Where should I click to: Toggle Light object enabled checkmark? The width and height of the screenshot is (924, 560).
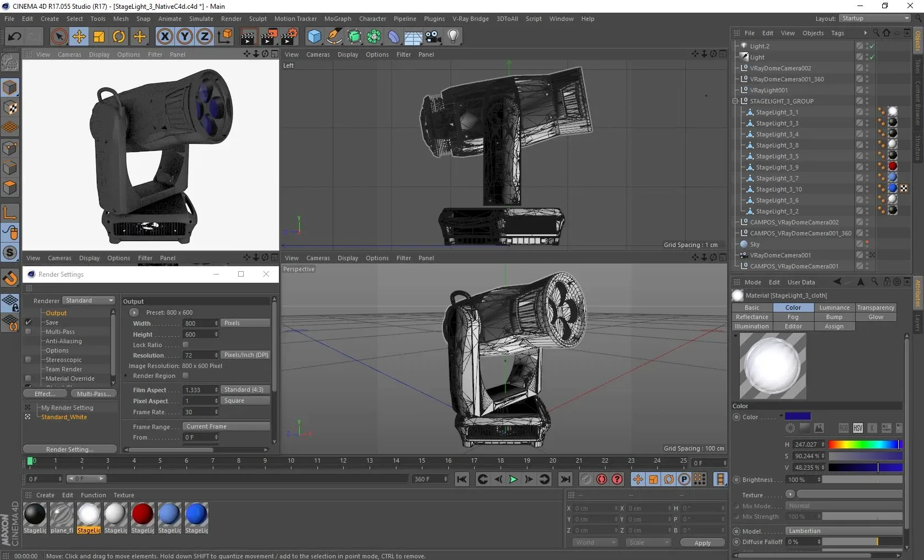pos(872,57)
